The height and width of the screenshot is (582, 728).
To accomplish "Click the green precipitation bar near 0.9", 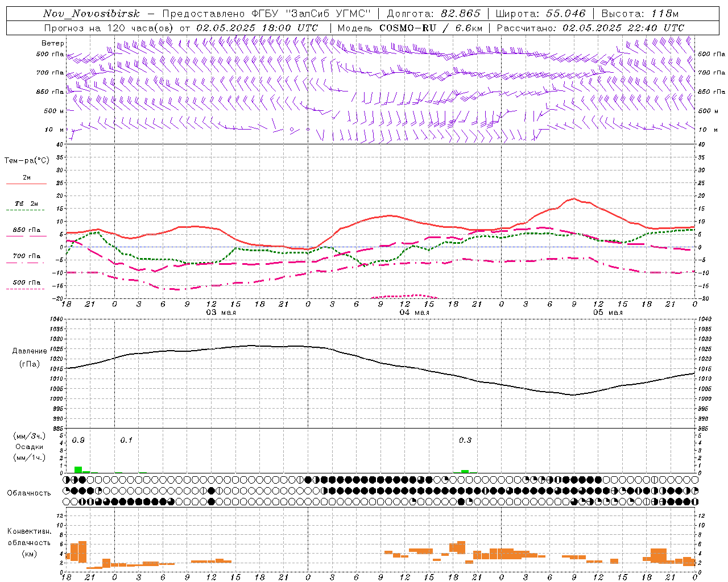I will 78,469.
